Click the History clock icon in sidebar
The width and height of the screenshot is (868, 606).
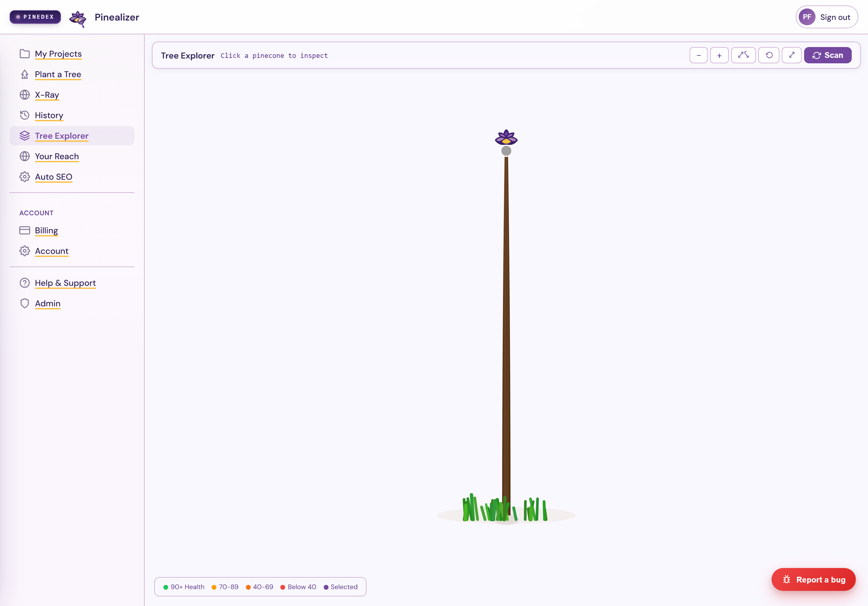click(25, 115)
